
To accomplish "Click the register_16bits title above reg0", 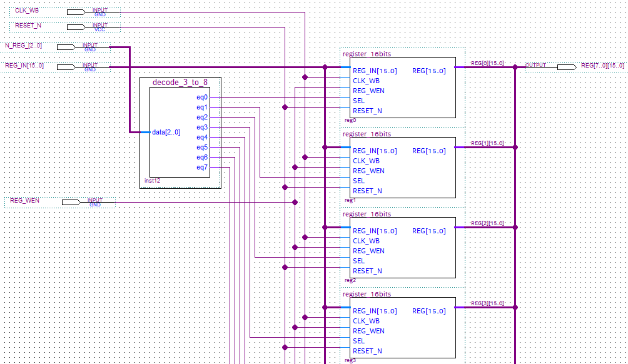I will (367, 54).
